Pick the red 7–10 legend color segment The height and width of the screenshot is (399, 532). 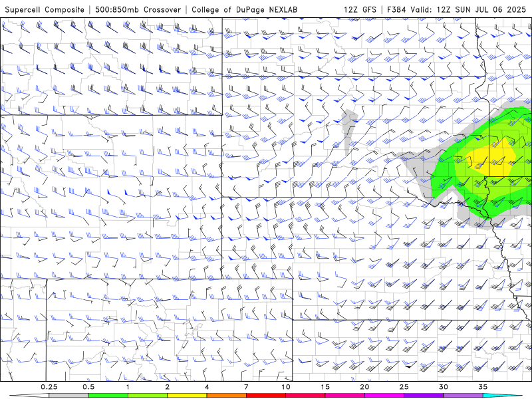265,396
